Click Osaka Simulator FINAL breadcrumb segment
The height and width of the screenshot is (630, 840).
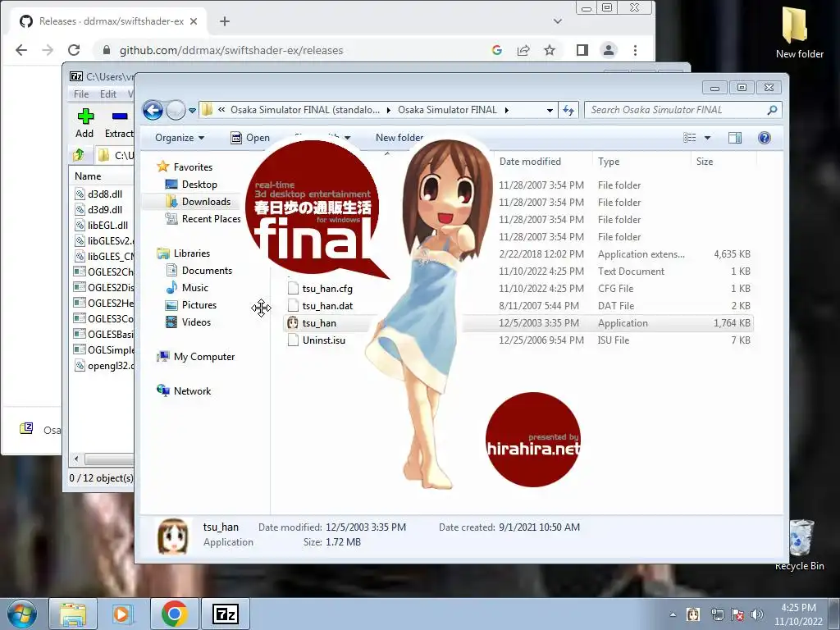pos(447,110)
